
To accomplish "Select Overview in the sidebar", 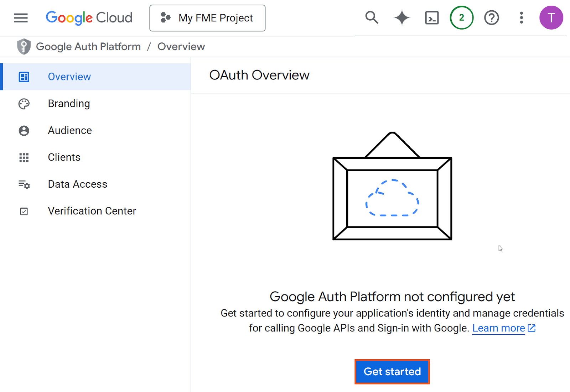I will pos(95,77).
